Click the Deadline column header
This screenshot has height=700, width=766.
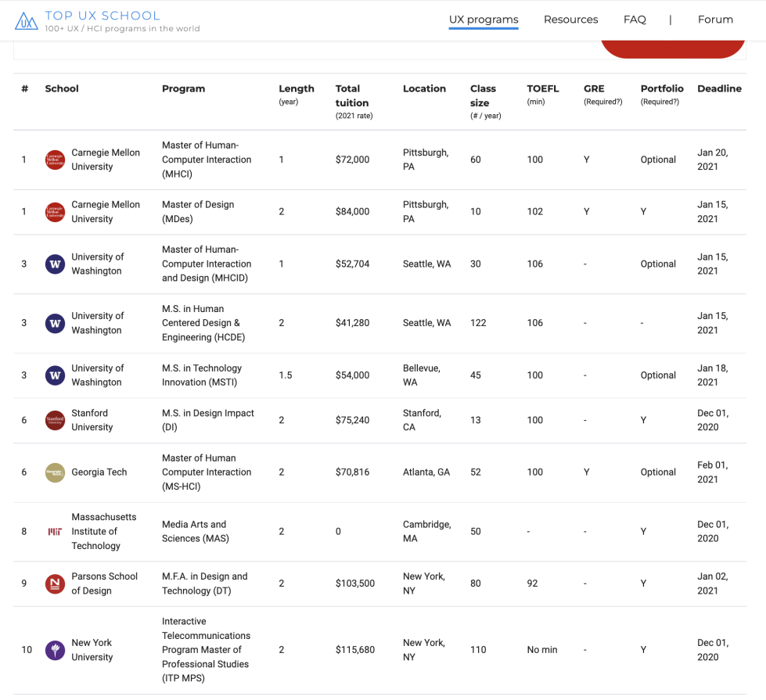720,88
